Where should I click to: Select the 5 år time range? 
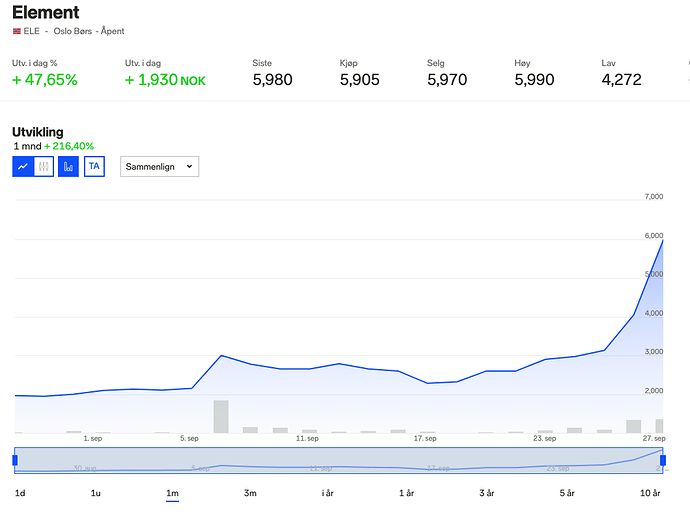(567, 493)
